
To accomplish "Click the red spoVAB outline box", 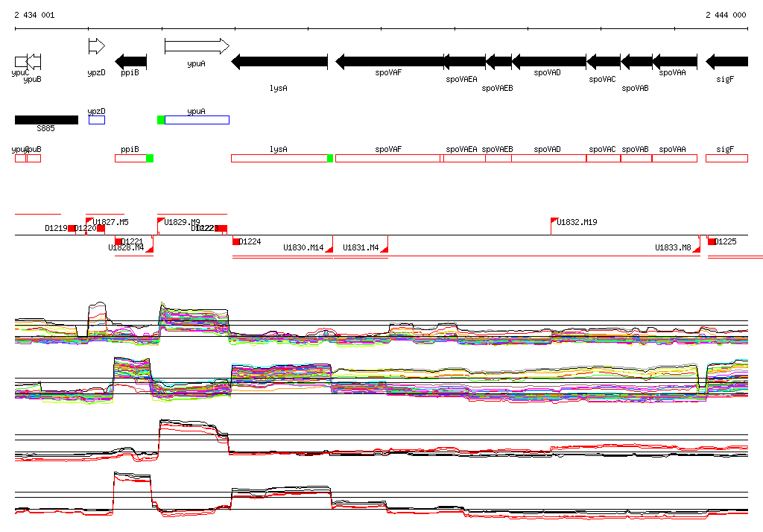I will 636,158.
